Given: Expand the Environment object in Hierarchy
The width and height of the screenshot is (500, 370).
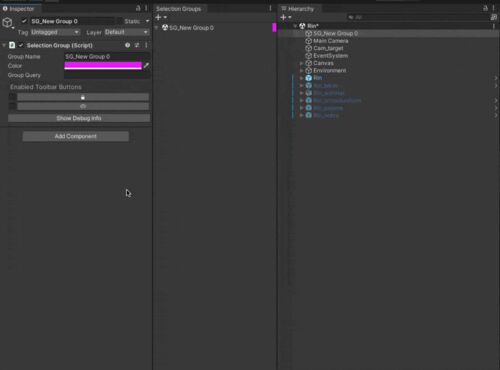Looking at the screenshot, I should [x=301, y=71].
